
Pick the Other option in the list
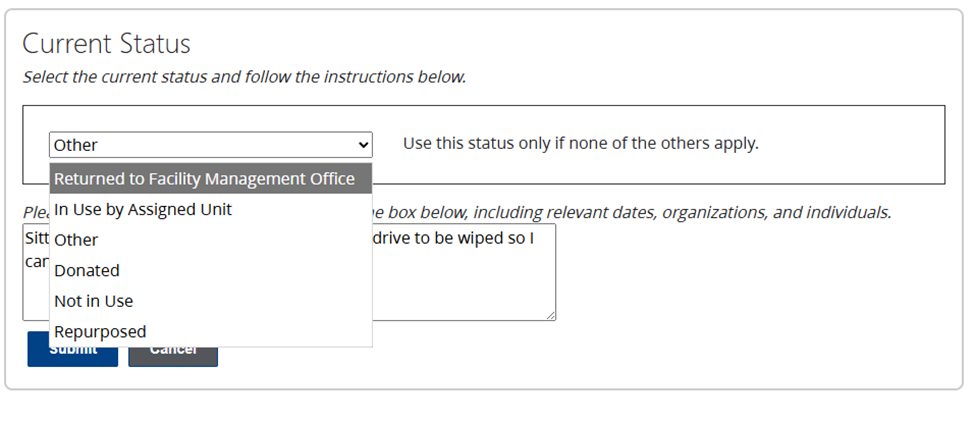(x=76, y=240)
